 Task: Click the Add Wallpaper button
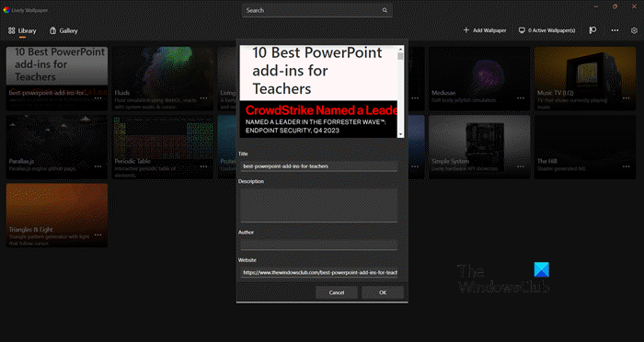pyautogui.click(x=485, y=30)
